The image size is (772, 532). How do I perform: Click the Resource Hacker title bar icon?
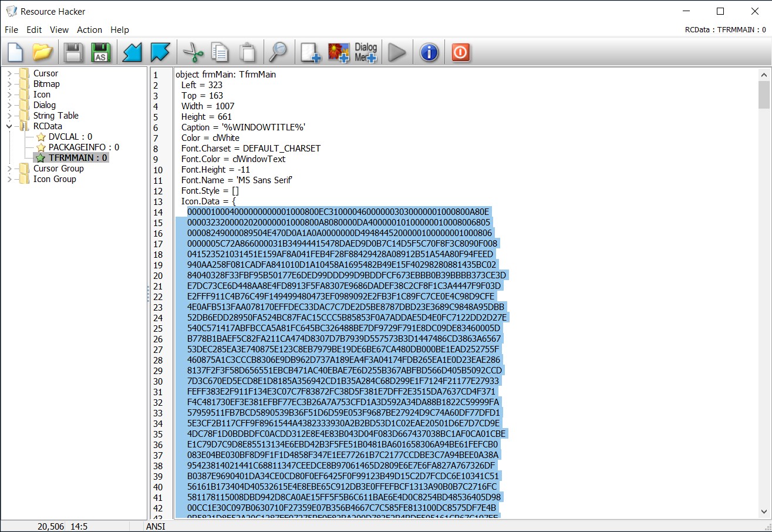(x=11, y=11)
